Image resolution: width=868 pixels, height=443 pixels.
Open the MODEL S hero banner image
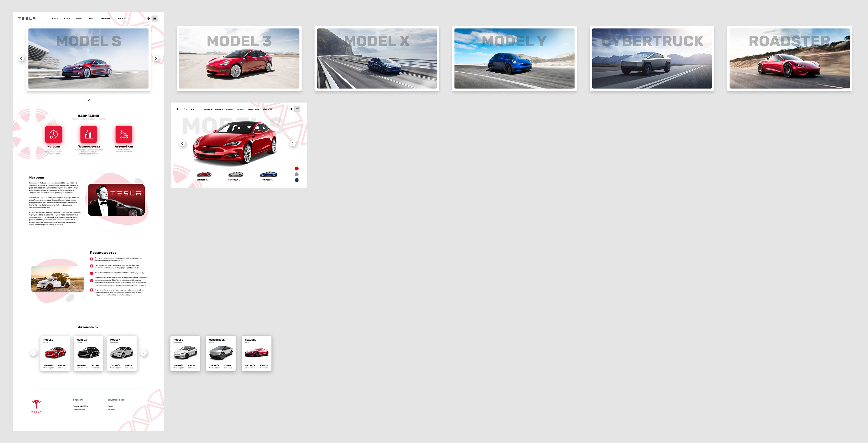[x=88, y=58]
